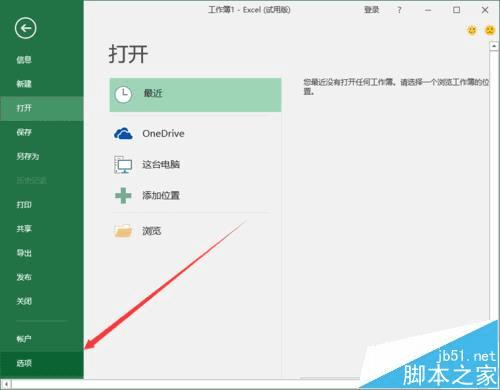Open 选项 at the sidebar bottom
The image size is (500, 390).
(42, 364)
